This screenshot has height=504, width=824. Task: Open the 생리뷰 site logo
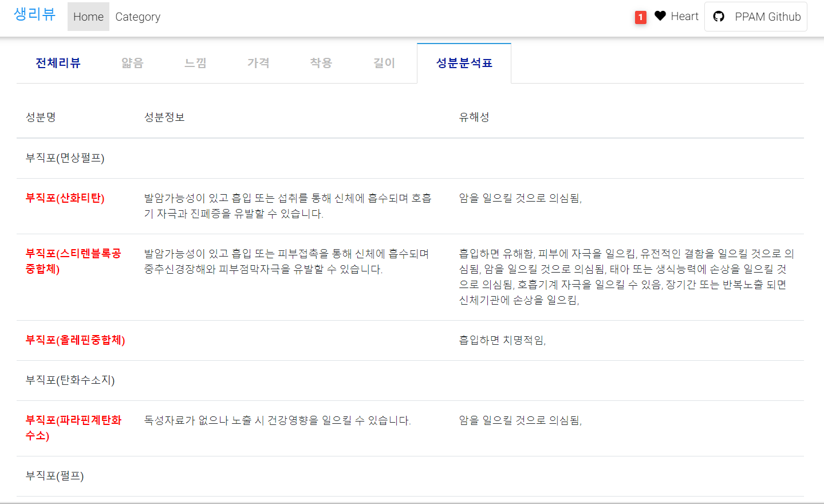[34, 15]
